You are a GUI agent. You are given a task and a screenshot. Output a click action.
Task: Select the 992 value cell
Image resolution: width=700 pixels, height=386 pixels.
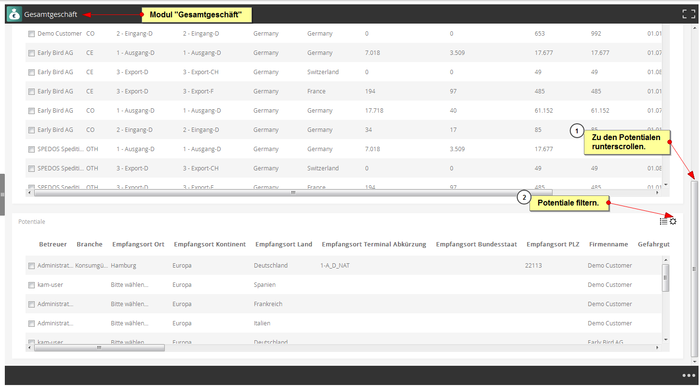click(x=596, y=33)
